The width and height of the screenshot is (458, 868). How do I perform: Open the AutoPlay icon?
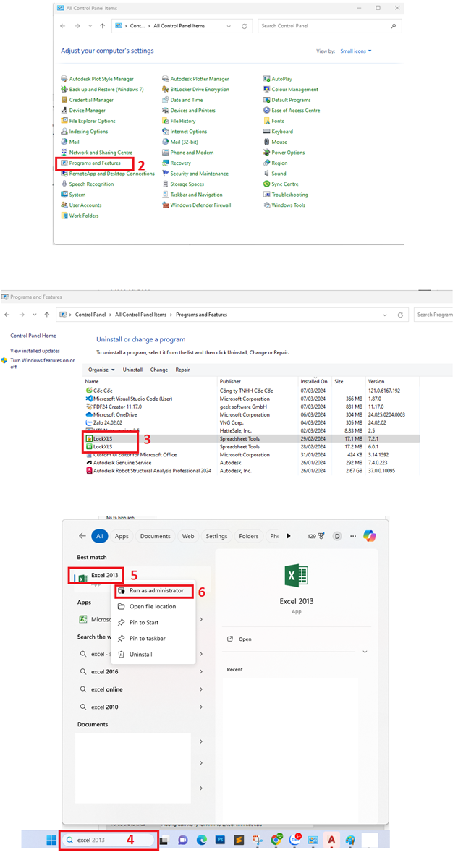tap(267, 79)
